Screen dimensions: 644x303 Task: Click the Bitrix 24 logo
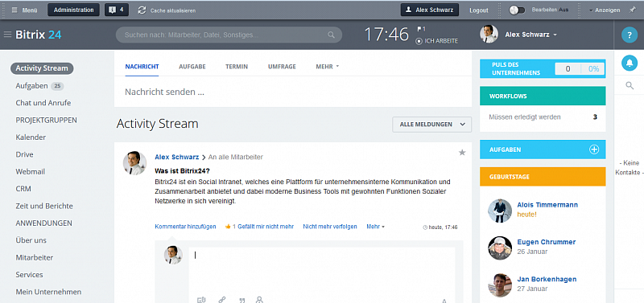pos(39,35)
